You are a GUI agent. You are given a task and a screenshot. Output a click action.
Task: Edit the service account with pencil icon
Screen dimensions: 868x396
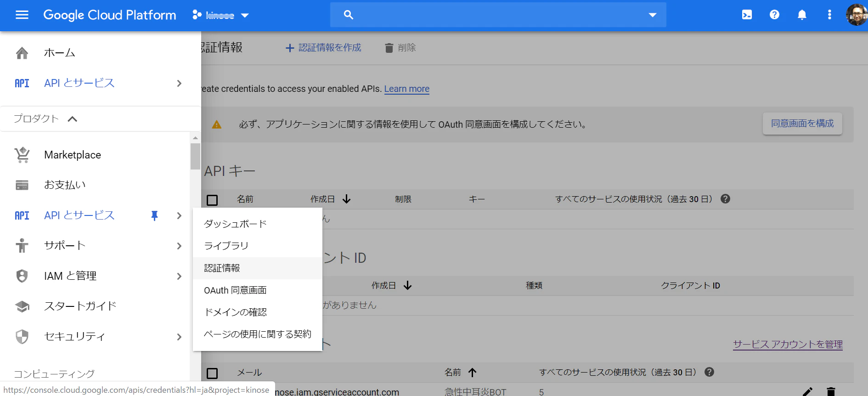807,391
